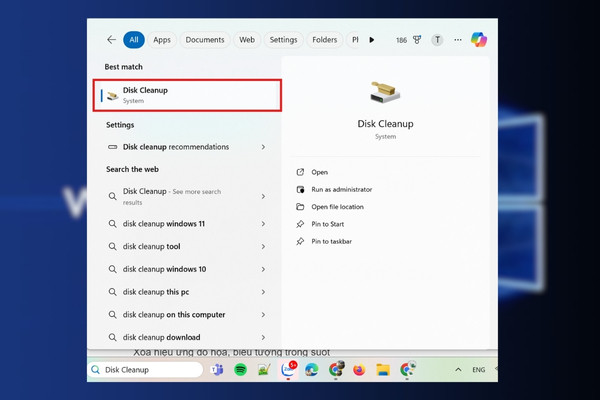Open the rewards trophy icon
Image resolution: width=600 pixels, height=400 pixels.
[x=417, y=39]
